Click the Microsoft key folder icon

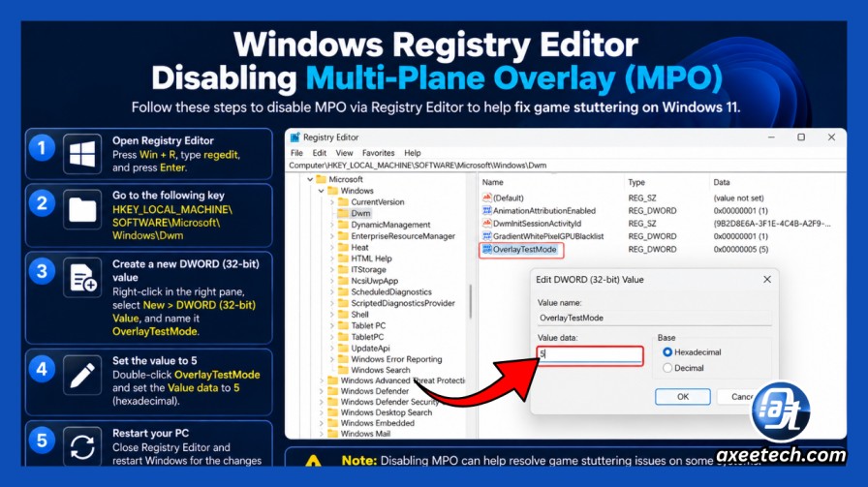pos(321,179)
